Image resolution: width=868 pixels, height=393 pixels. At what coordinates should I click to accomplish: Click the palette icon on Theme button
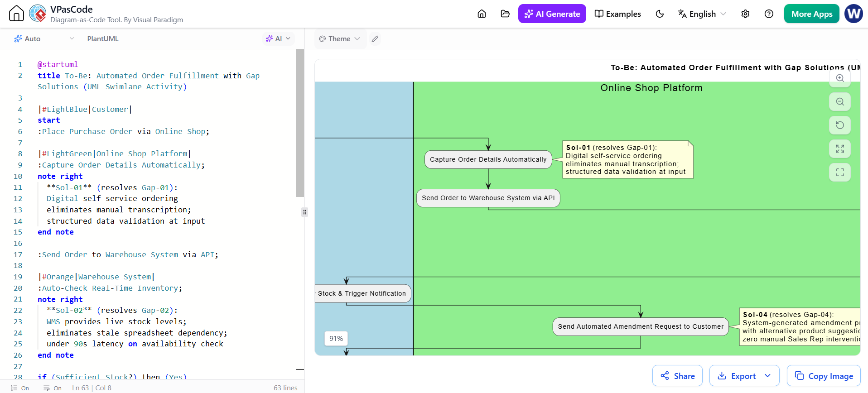pos(323,39)
